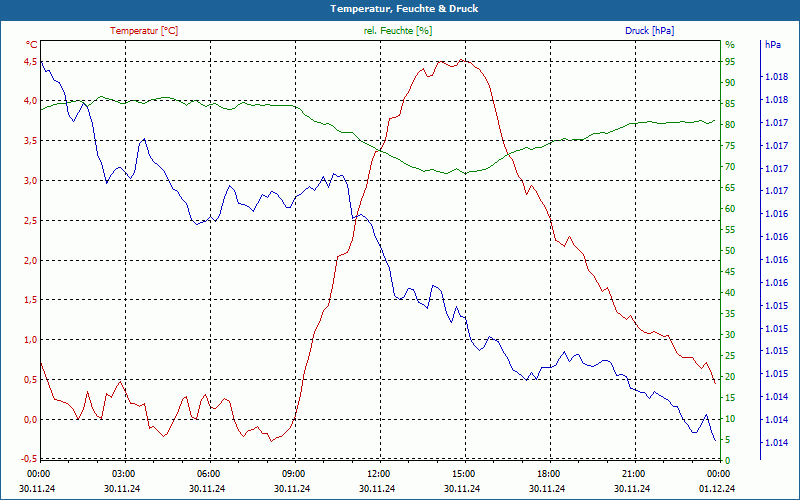Click the '21:00' time axis label
This screenshot has width=800, height=500.
click(634, 473)
